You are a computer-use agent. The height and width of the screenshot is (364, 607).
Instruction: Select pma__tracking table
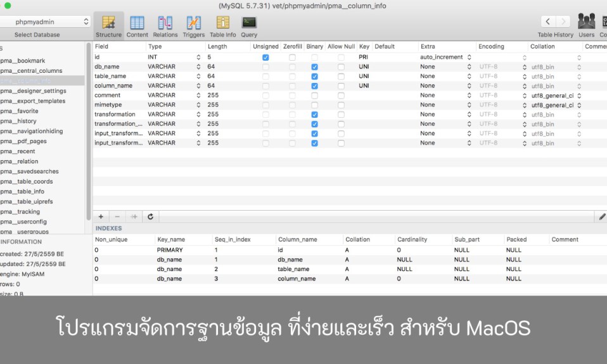[42, 211]
